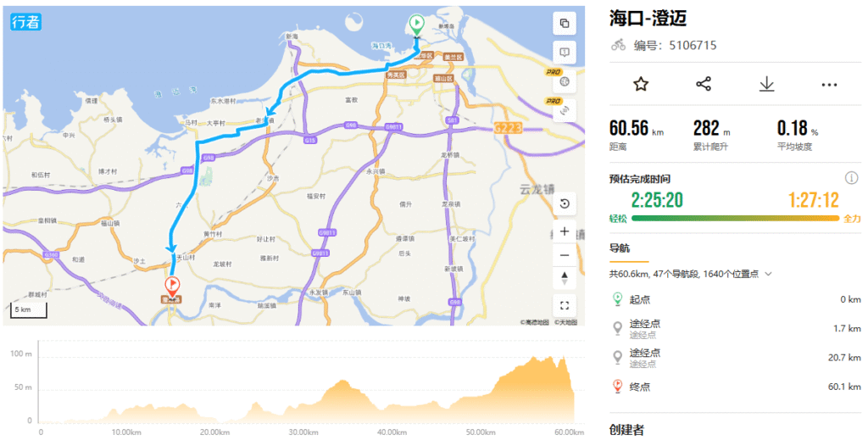Click the map layers switch icon
The image size is (868, 440).
564,23
